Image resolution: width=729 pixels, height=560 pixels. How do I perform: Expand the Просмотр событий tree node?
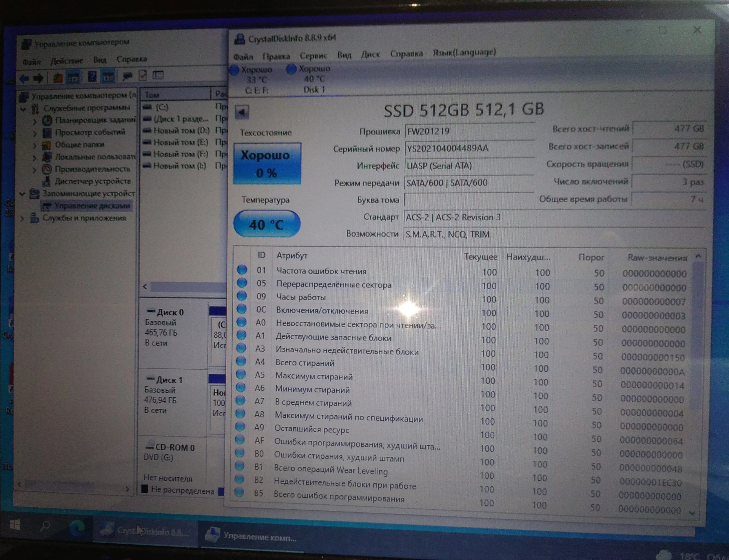point(35,133)
